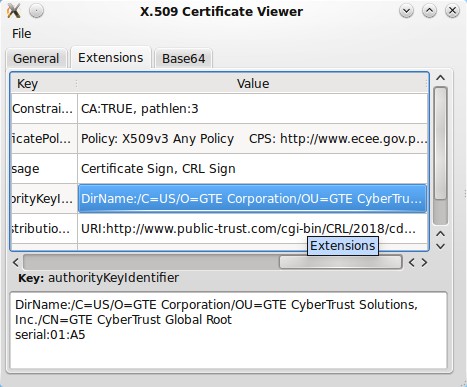The height and width of the screenshot is (387, 467).
Task: Select the 'orityKeyI...' key cell
Action: tap(44, 199)
